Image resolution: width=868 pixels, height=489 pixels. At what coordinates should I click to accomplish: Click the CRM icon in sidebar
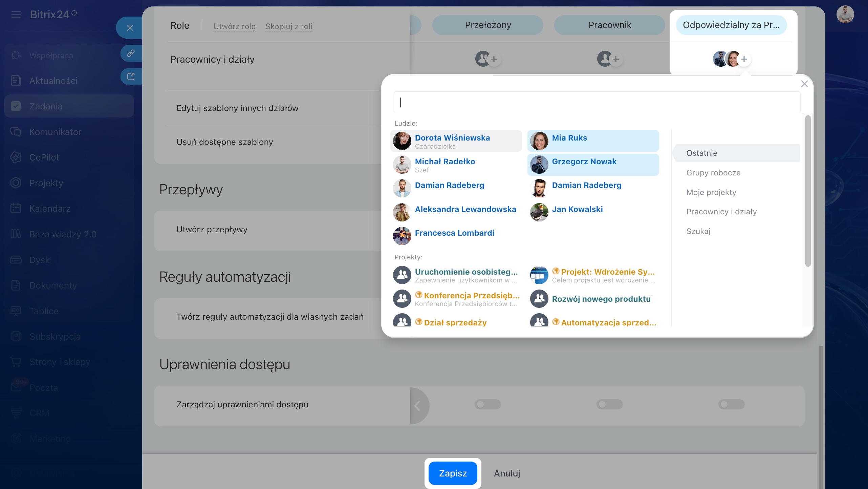click(16, 413)
